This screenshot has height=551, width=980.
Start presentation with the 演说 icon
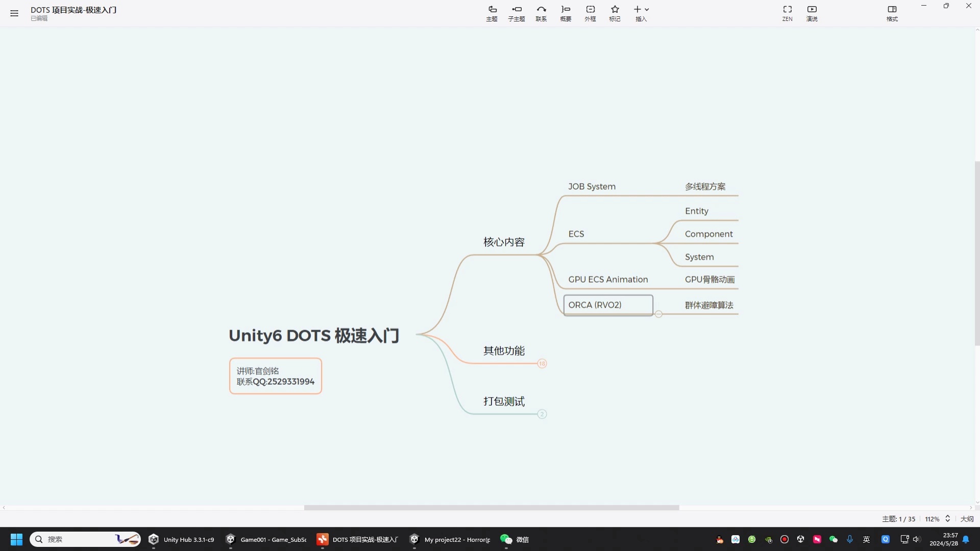tap(812, 13)
